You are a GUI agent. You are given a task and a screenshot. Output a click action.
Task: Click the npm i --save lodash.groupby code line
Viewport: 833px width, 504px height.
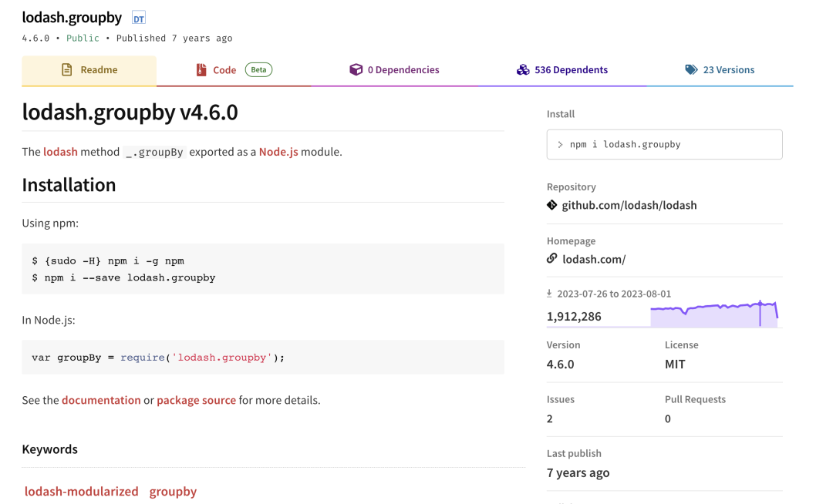pos(123,277)
